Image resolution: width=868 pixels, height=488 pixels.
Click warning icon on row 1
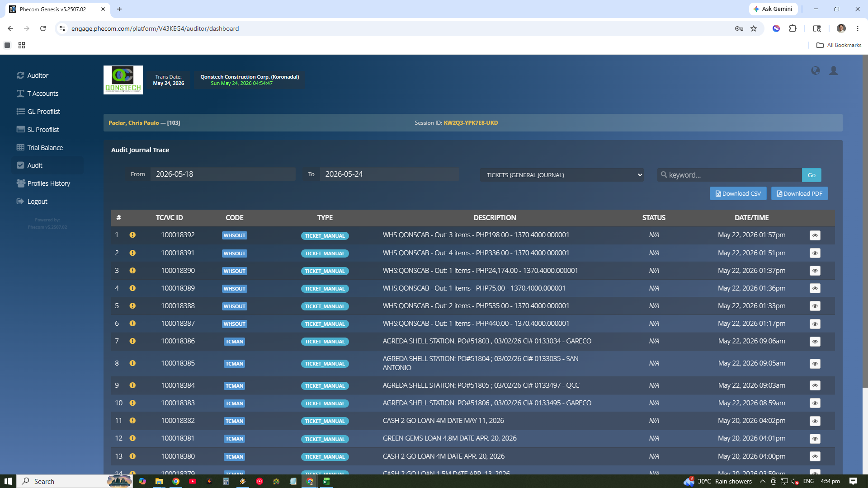(132, 235)
